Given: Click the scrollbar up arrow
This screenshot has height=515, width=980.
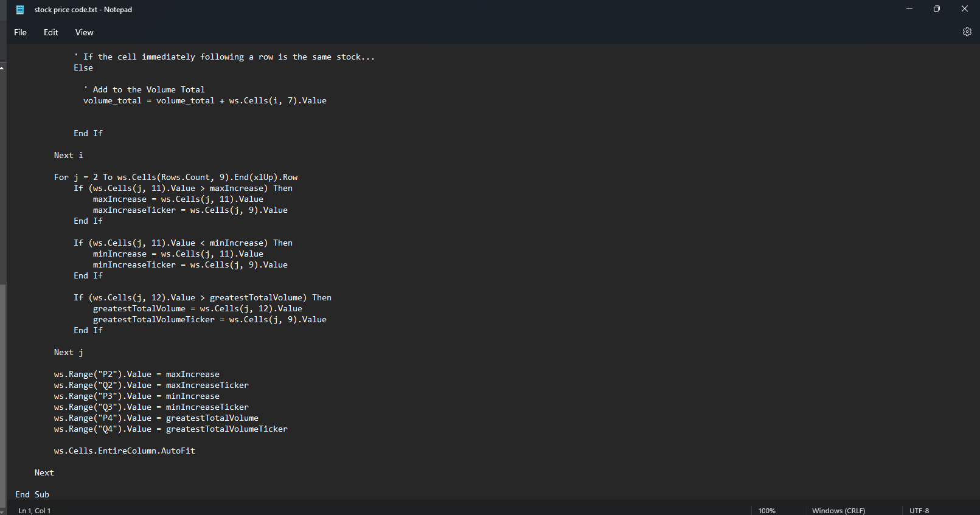Looking at the screenshot, I should tap(2, 67).
